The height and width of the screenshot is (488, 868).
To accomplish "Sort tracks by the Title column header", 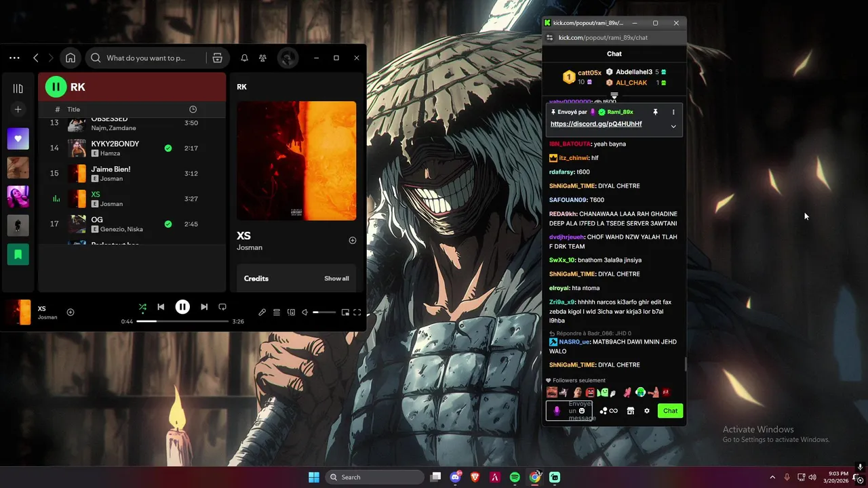I will [x=74, y=109].
